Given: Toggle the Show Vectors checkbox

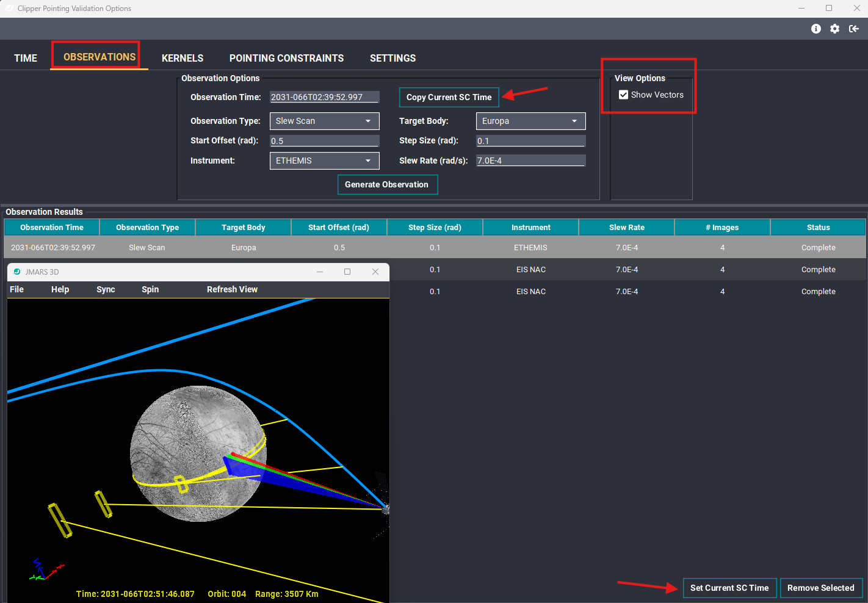Looking at the screenshot, I should coord(623,95).
